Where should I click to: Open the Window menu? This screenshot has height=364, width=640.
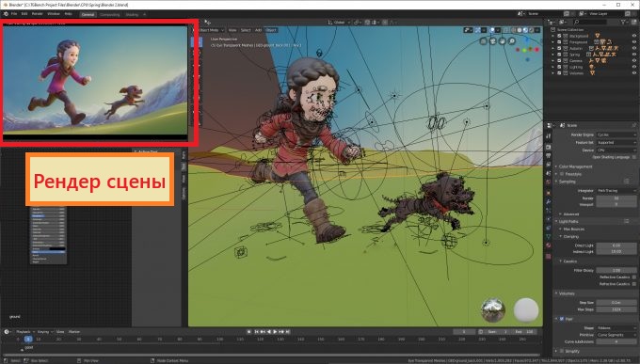pyautogui.click(x=54, y=14)
